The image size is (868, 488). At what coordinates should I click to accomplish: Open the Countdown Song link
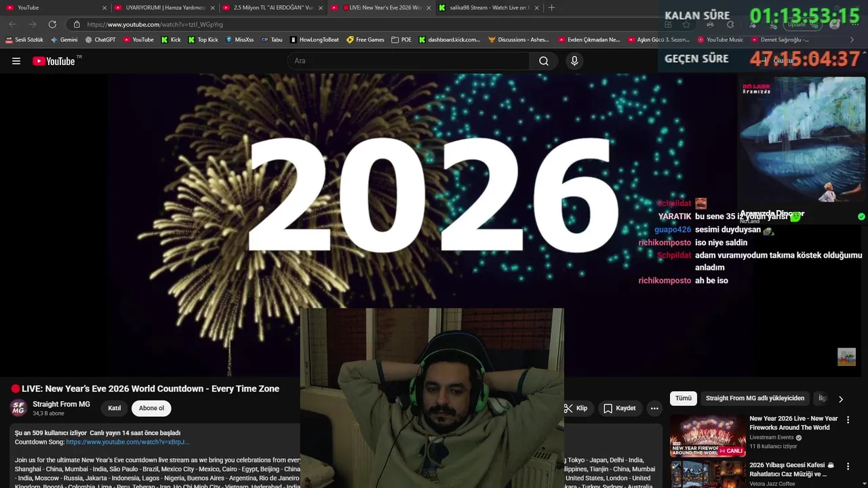pyautogui.click(x=127, y=442)
